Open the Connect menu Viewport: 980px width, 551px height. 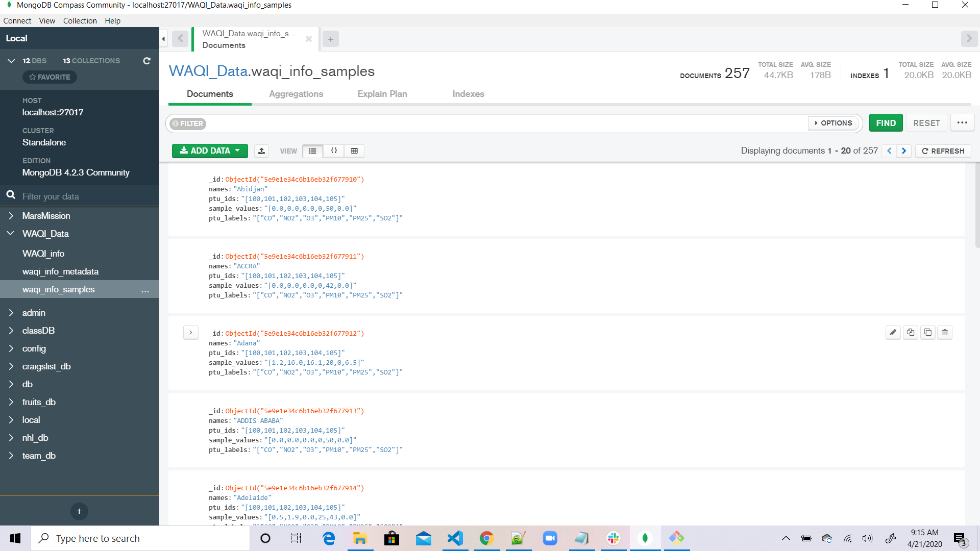coord(17,21)
